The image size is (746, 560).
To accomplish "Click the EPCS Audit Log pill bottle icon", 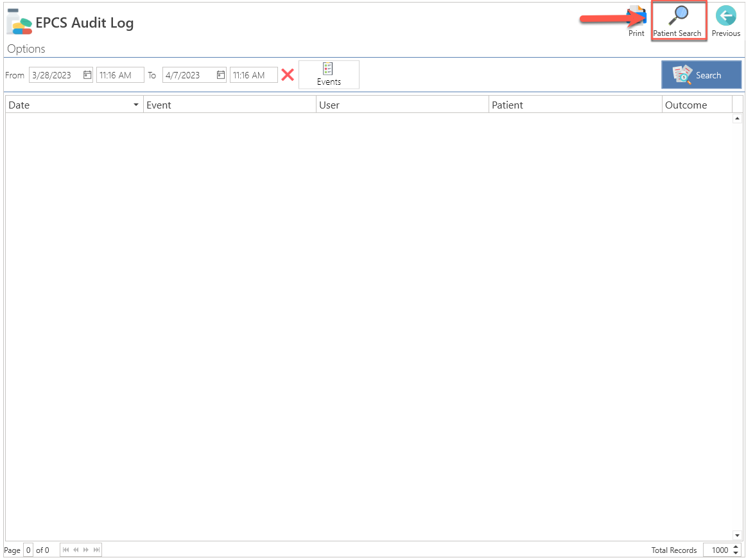I will (19, 22).
